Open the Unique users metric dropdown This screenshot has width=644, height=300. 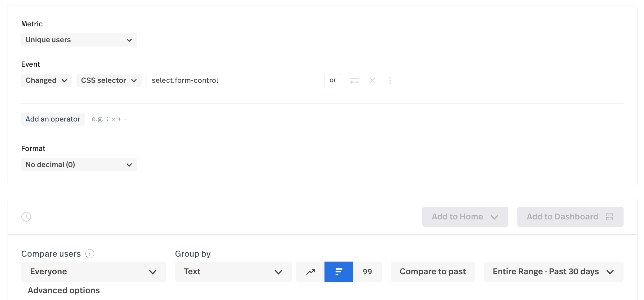tap(79, 40)
